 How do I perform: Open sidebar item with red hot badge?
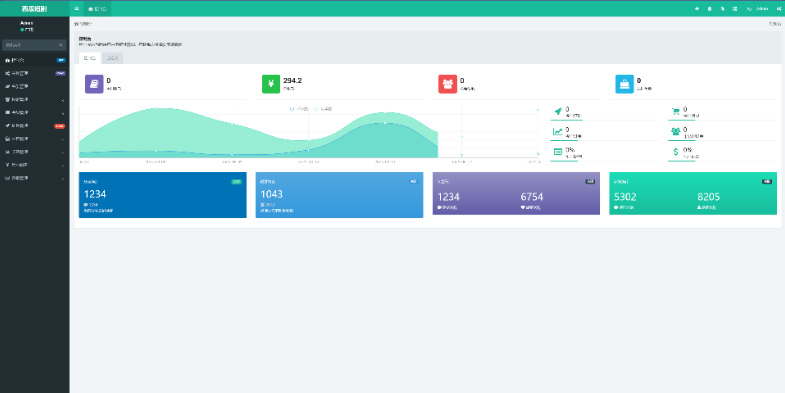(35, 126)
